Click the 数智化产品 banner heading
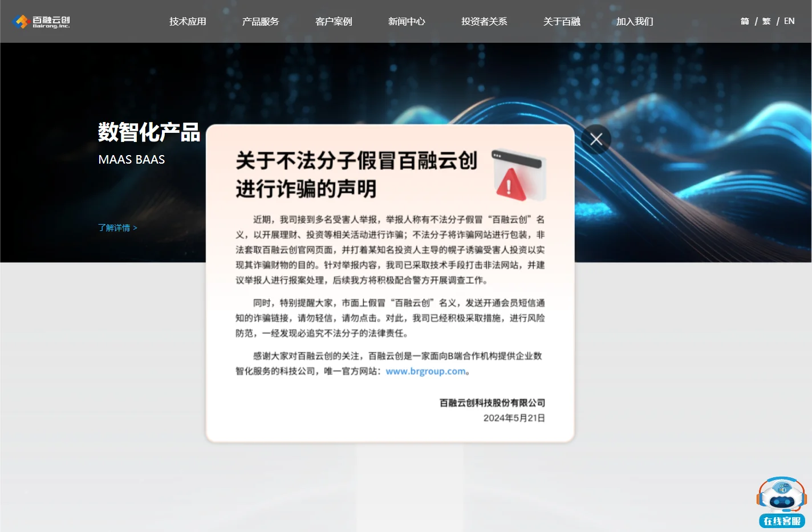 [x=149, y=132]
